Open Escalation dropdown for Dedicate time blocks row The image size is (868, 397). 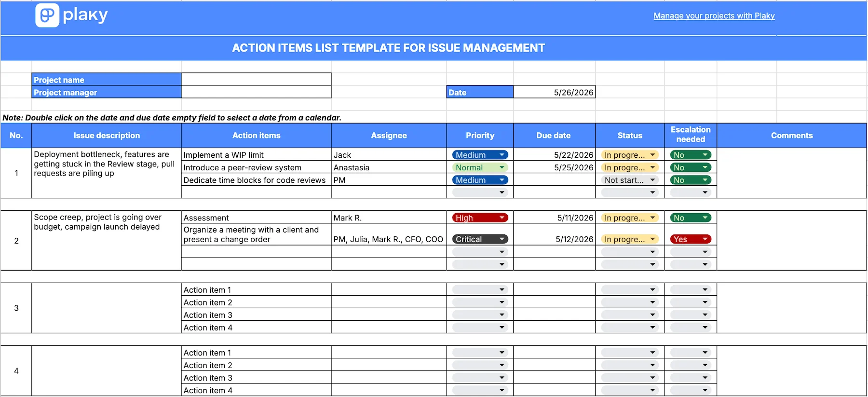pos(691,180)
